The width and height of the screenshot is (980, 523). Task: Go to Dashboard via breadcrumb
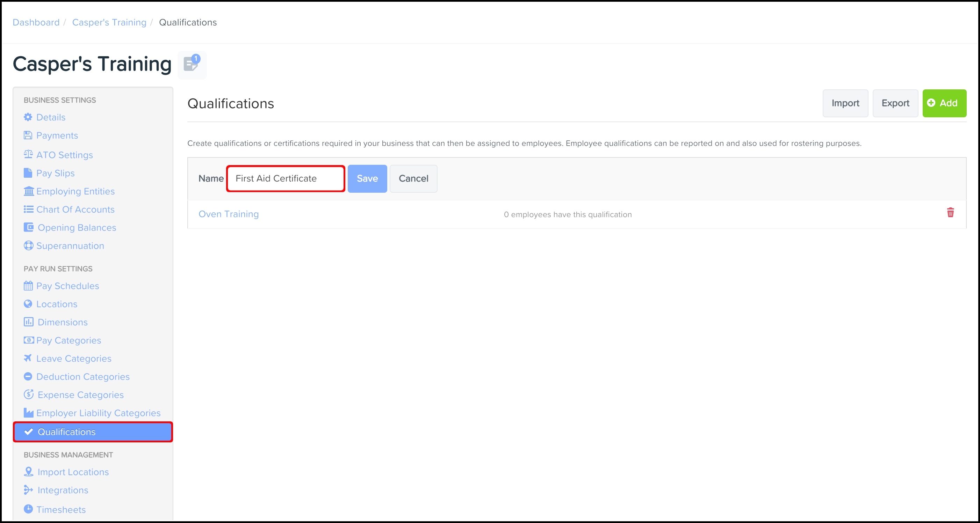[36, 22]
